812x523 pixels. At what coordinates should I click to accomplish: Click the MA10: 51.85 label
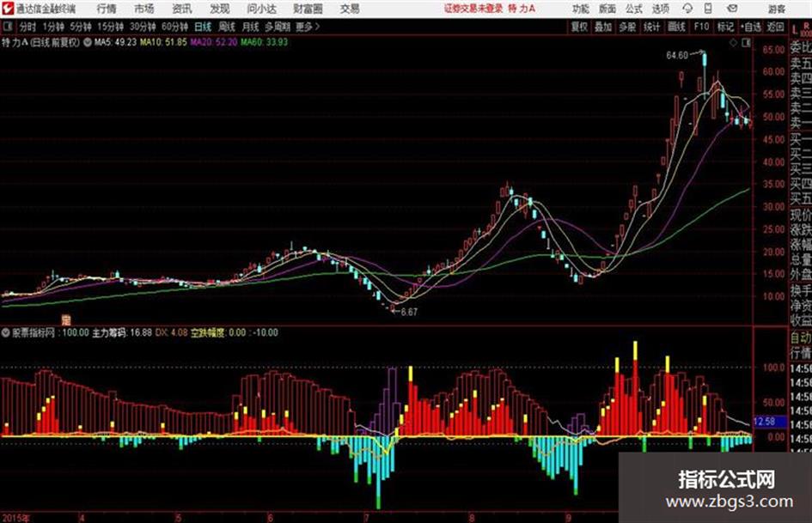(x=163, y=42)
